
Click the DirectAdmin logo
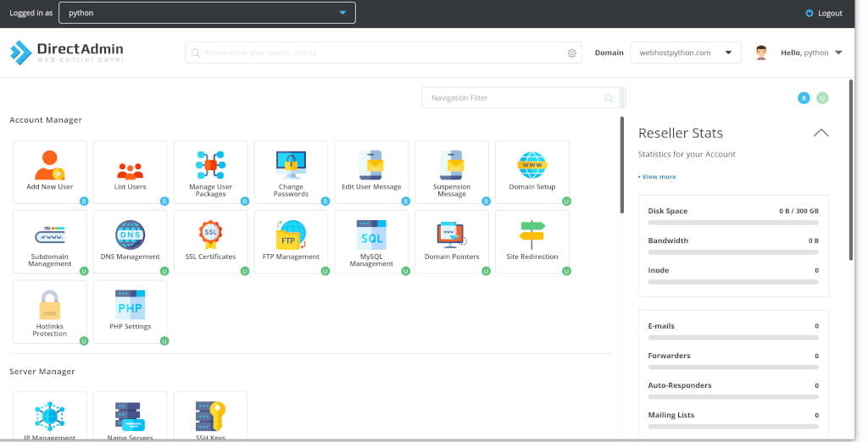pyautogui.click(x=66, y=52)
